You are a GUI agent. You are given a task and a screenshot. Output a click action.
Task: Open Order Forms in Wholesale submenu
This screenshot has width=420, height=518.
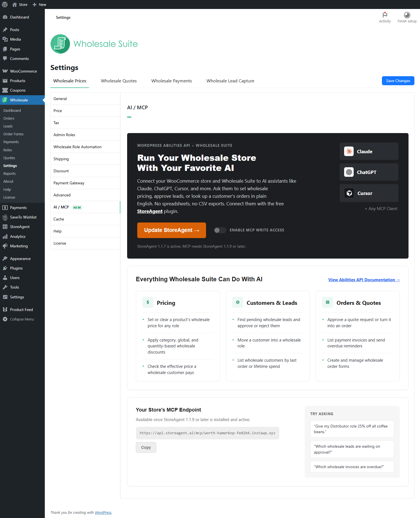(13, 134)
